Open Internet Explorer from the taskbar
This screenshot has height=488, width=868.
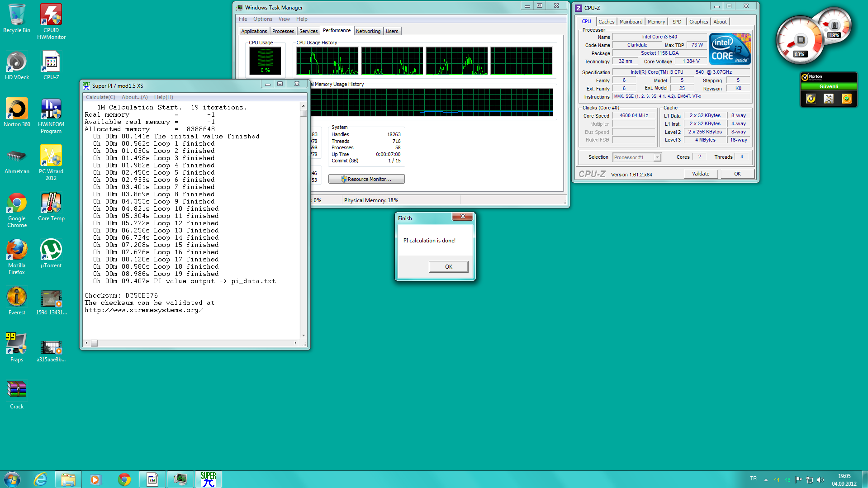[40, 479]
